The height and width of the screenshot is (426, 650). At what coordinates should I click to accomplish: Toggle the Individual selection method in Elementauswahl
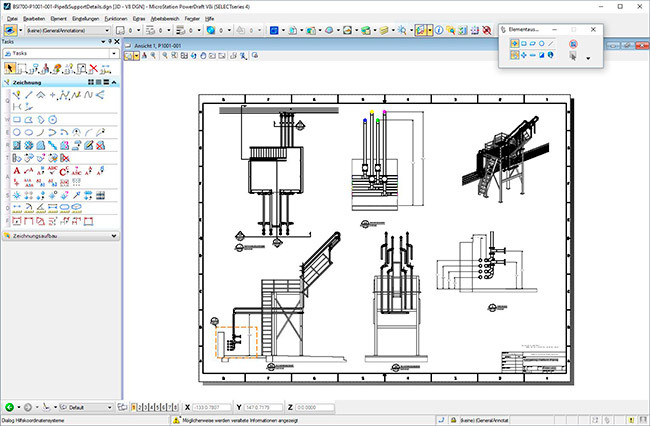pos(515,44)
